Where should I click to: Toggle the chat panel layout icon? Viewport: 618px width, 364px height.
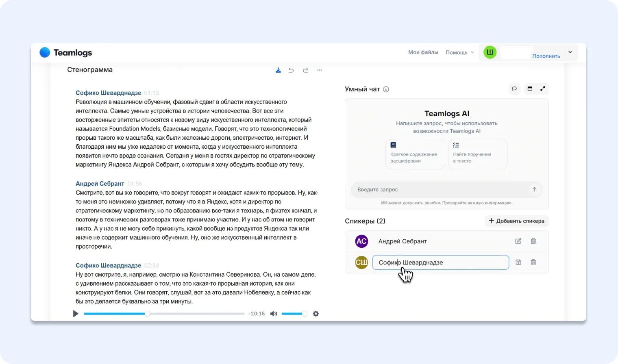point(530,89)
